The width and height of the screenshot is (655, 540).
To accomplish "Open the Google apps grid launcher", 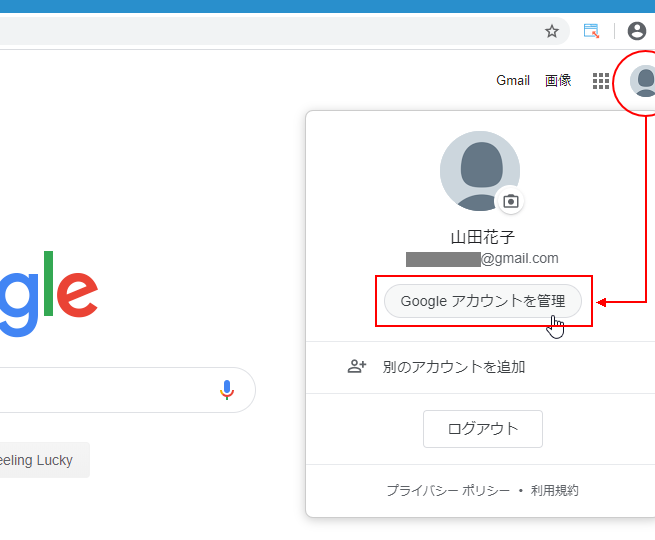I will pos(601,81).
